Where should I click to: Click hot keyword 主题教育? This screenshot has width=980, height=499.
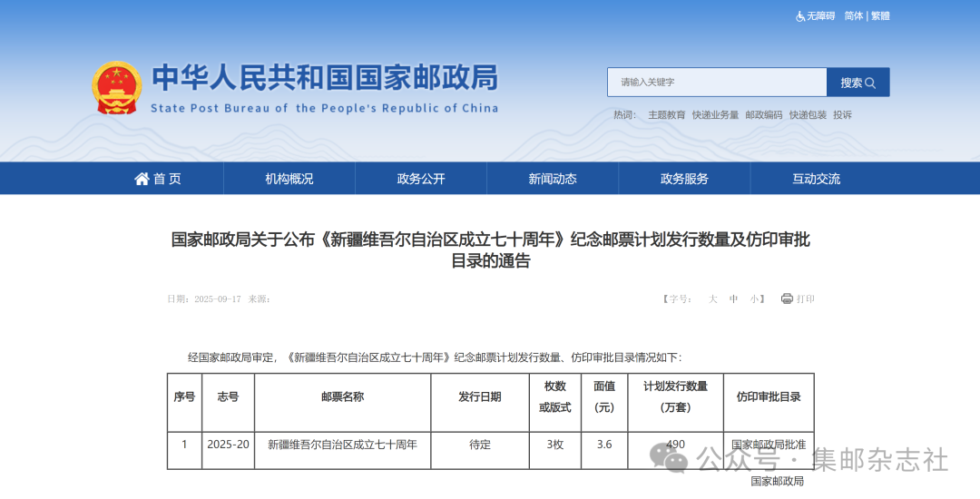coord(666,115)
